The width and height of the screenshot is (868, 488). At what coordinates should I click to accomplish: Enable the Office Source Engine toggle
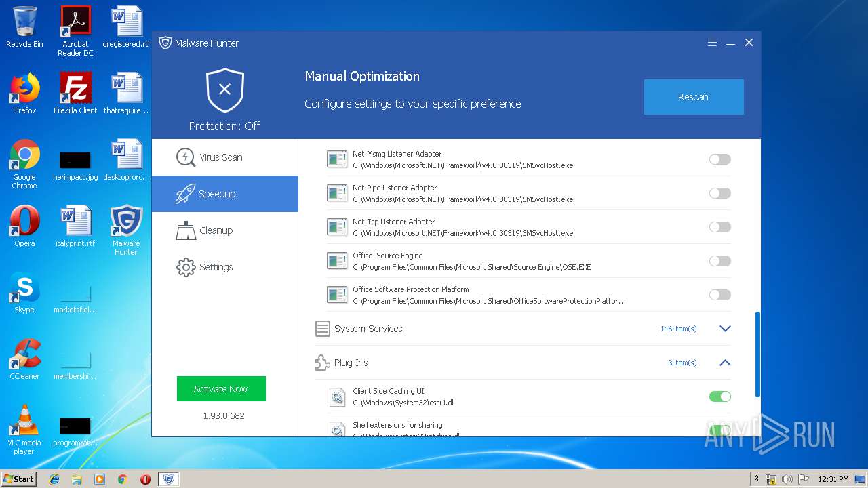[720, 261]
